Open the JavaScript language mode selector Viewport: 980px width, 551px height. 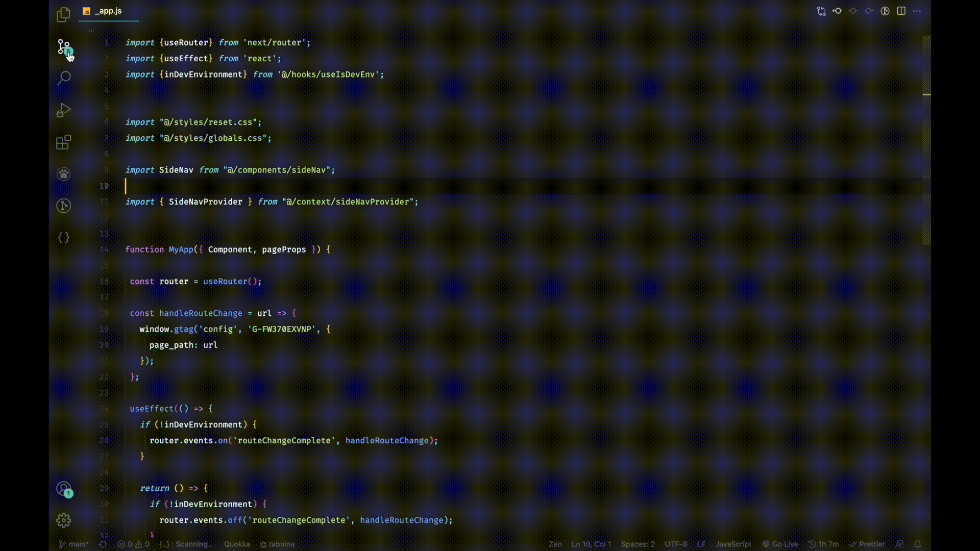point(732,544)
